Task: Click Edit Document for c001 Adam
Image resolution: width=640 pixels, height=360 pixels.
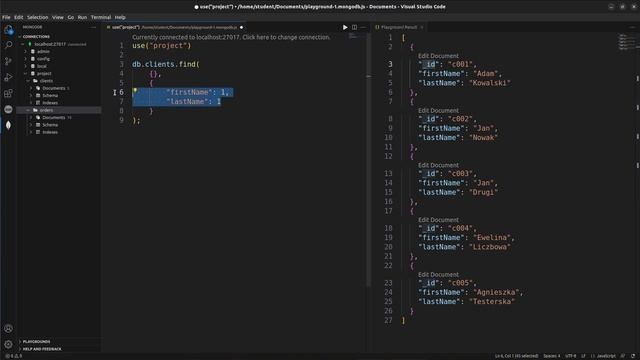Action: click(438, 56)
